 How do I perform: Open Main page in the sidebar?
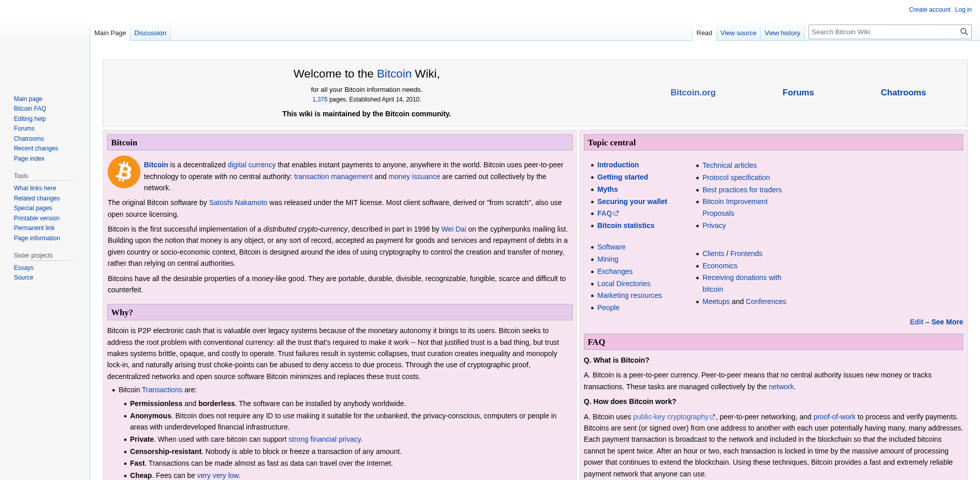click(28, 99)
